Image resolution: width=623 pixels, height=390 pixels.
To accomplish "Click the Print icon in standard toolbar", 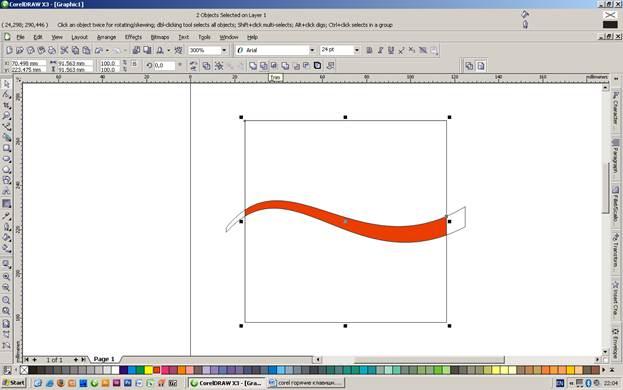I will click(x=52, y=50).
